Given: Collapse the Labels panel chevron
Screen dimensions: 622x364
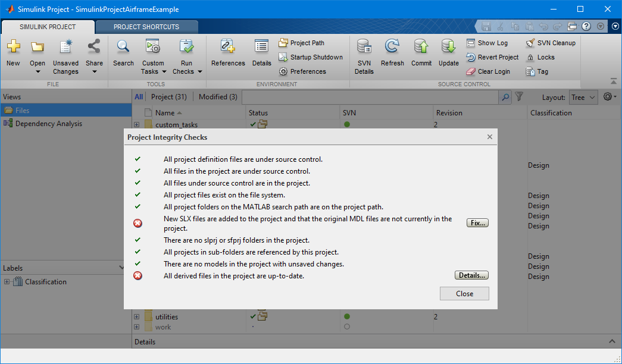Looking at the screenshot, I should [x=121, y=268].
